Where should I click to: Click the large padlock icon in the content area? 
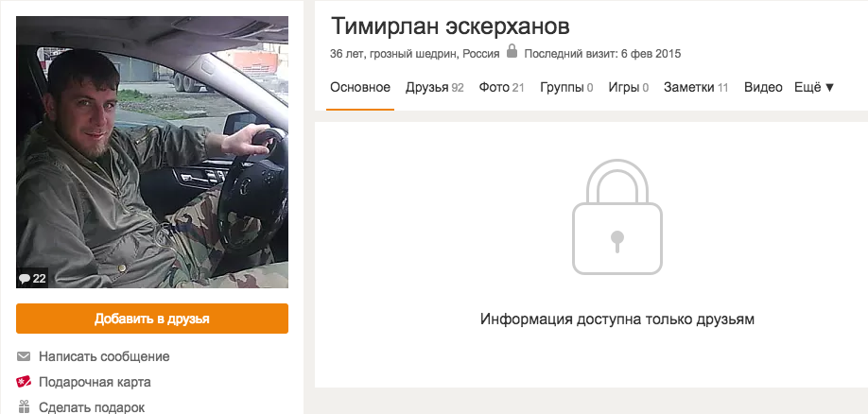[616, 216]
